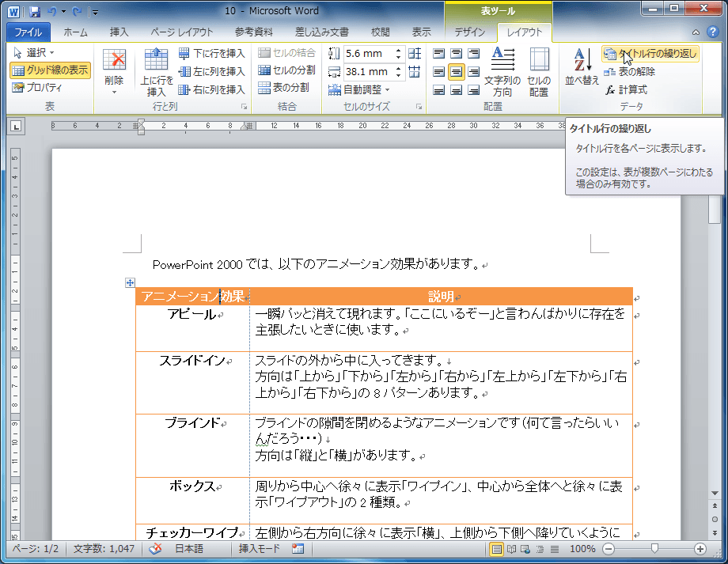Select align bottom left icon
The width and height of the screenshot is (728, 564).
click(438, 89)
